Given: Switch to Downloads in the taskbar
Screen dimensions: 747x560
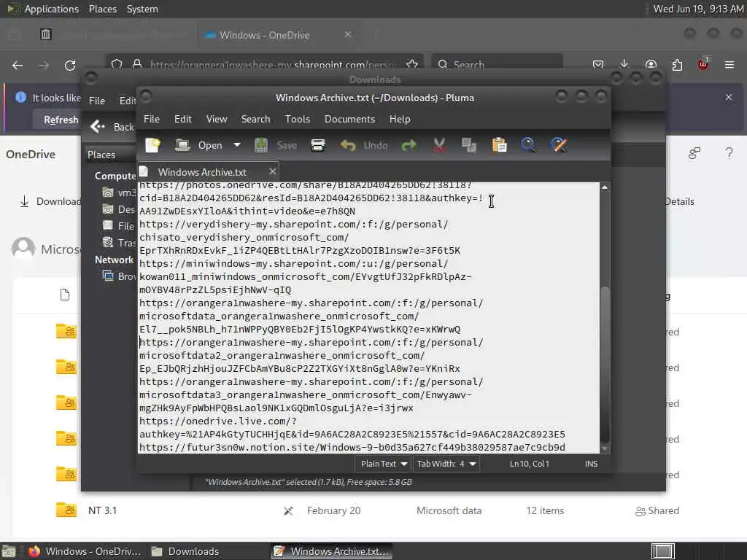Looking at the screenshot, I should [x=185, y=551].
